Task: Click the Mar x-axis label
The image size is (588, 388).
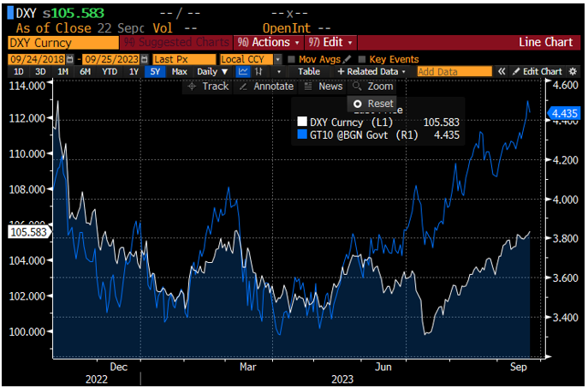Action: [x=248, y=367]
